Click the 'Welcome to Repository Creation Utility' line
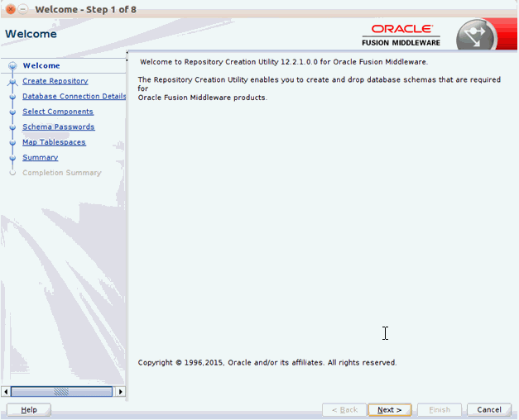 coord(284,62)
